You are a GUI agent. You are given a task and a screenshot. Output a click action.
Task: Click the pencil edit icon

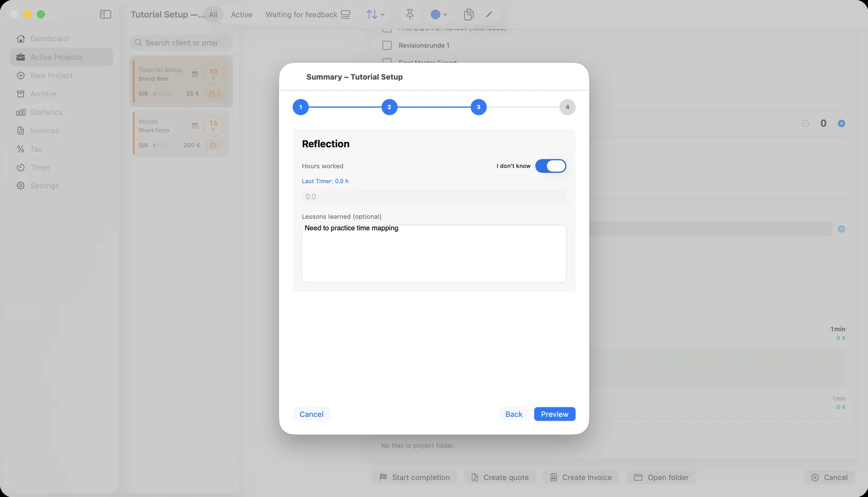pos(489,15)
